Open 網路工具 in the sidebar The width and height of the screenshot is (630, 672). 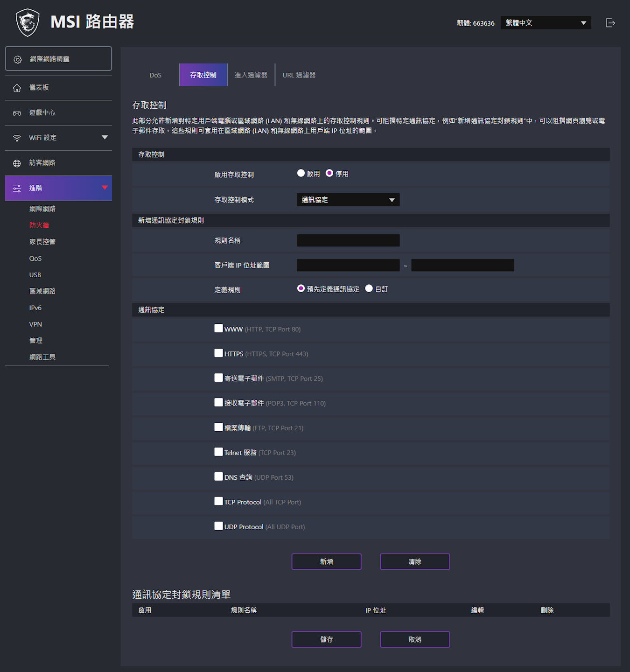pos(42,357)
